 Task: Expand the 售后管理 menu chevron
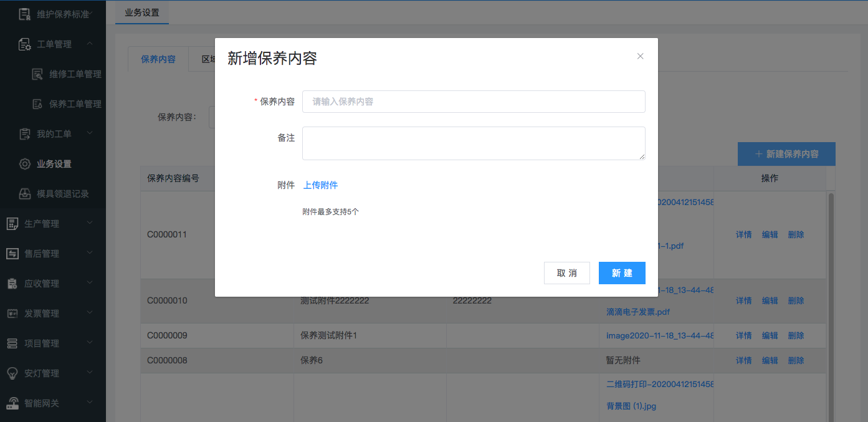point(90,253)
